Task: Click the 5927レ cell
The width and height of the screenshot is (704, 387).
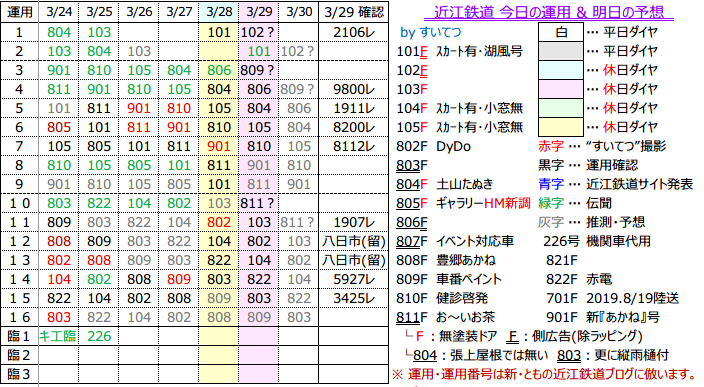Action: (x=354, y=279)
